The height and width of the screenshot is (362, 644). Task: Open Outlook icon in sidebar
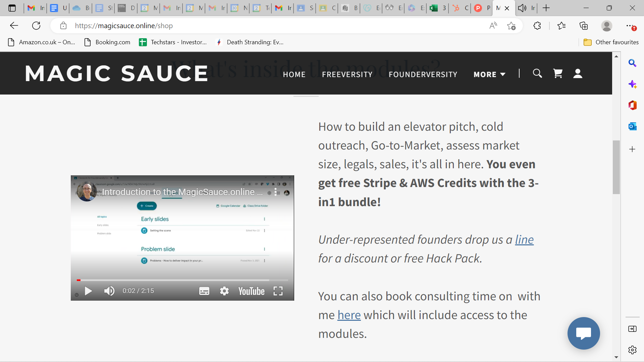pyautogui.click(x=632, y=126)
